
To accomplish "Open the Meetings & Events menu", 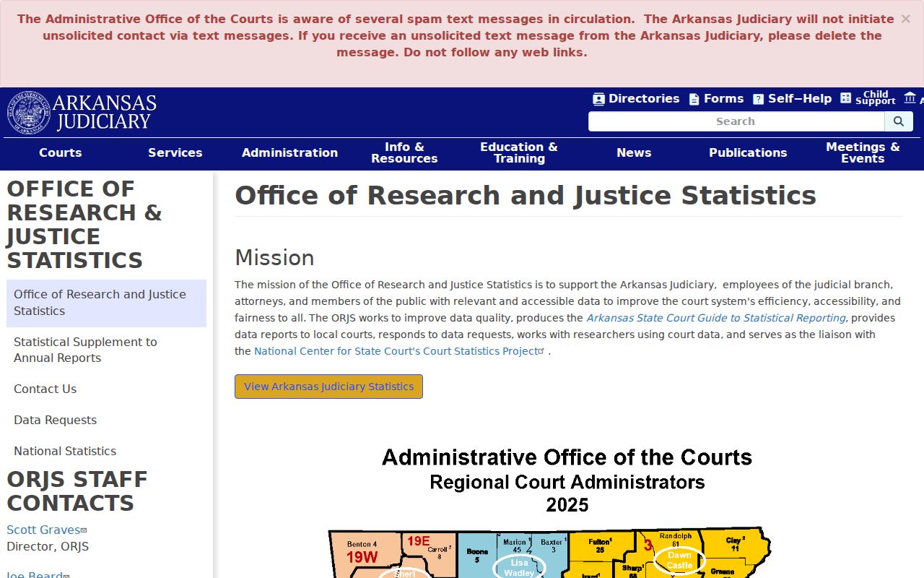I will point(863,152).
